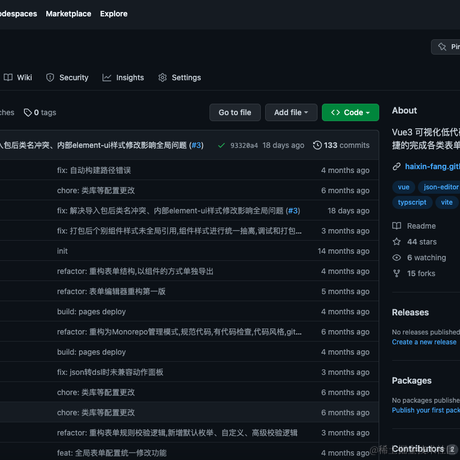460x460 pixels.
Task: Open the Contributors heading link
Action: click(x=418, y=449)
